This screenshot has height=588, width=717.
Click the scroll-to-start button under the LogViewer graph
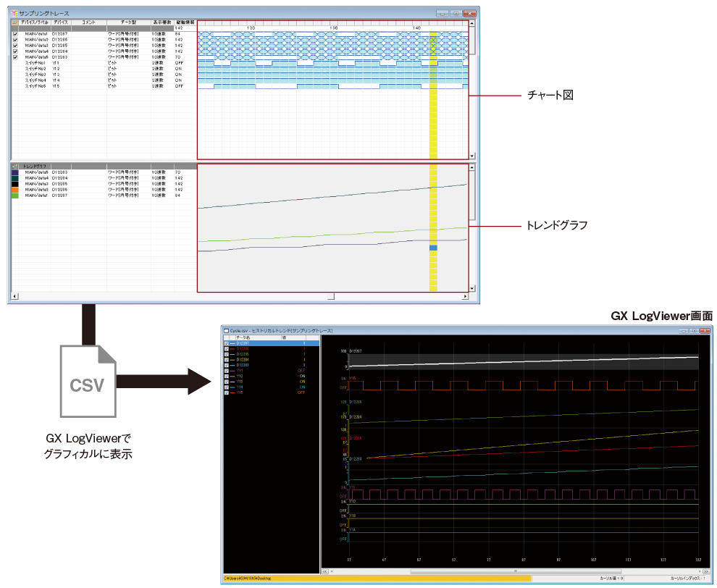[x=324, y=571]
